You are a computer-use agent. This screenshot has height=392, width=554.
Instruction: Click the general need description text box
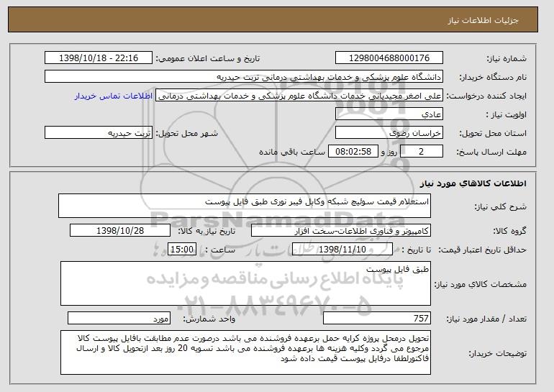coord(245,206)
